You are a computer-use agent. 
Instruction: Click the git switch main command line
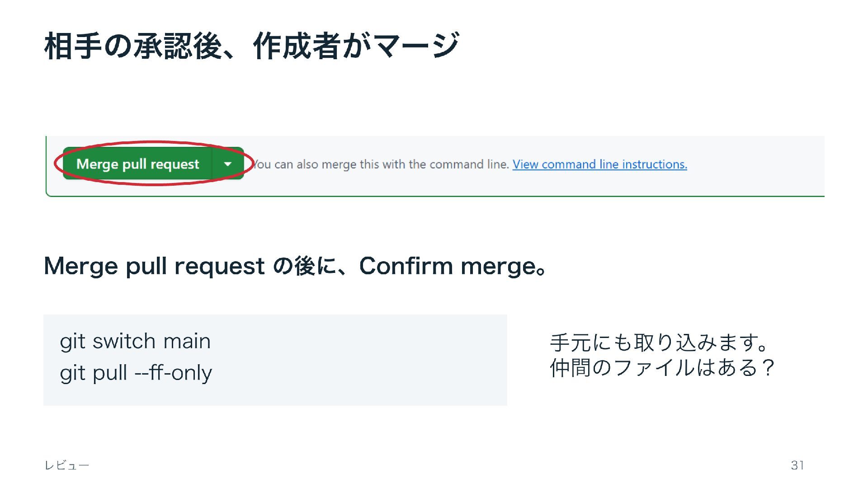[135, 341]
